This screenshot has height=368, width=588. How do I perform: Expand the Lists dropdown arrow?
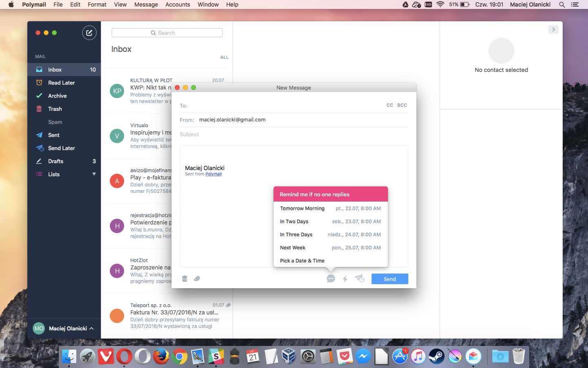pos(94,174)
